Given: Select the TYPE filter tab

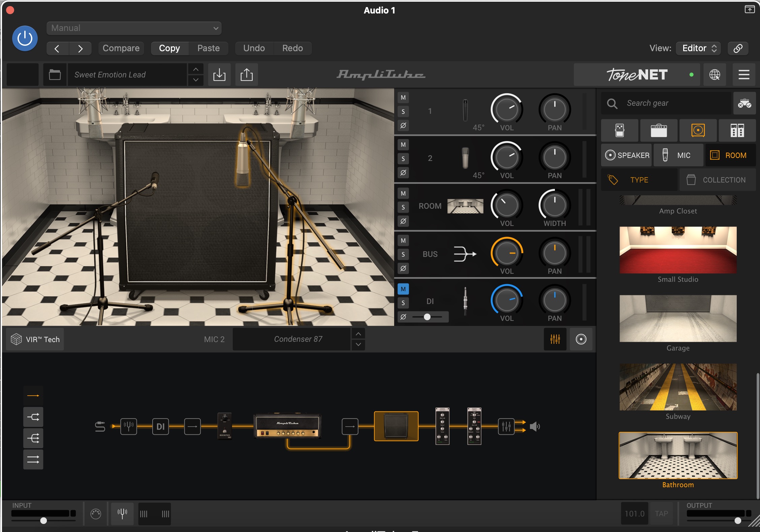Looking at the screenshot, I should pos(639,180).
